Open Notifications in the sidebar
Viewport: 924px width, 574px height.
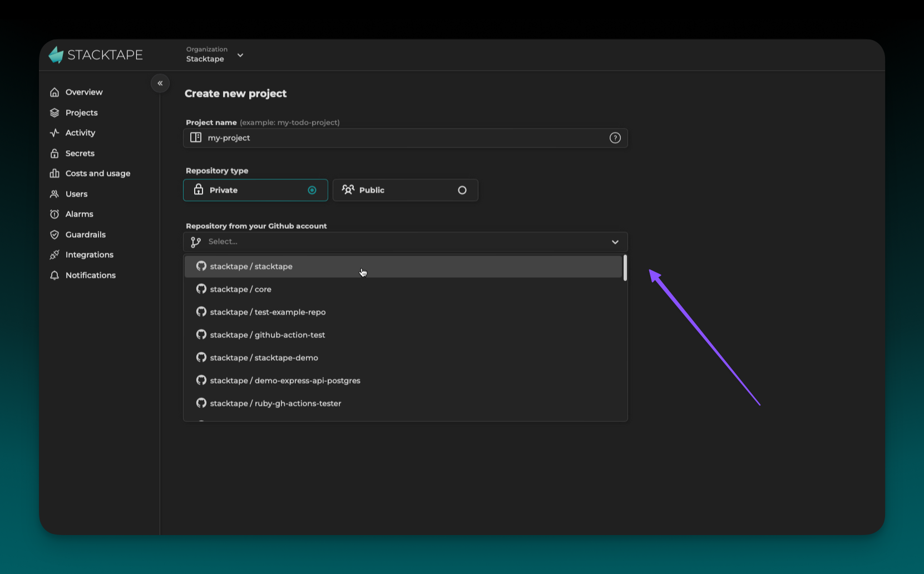tap(91, 275)
